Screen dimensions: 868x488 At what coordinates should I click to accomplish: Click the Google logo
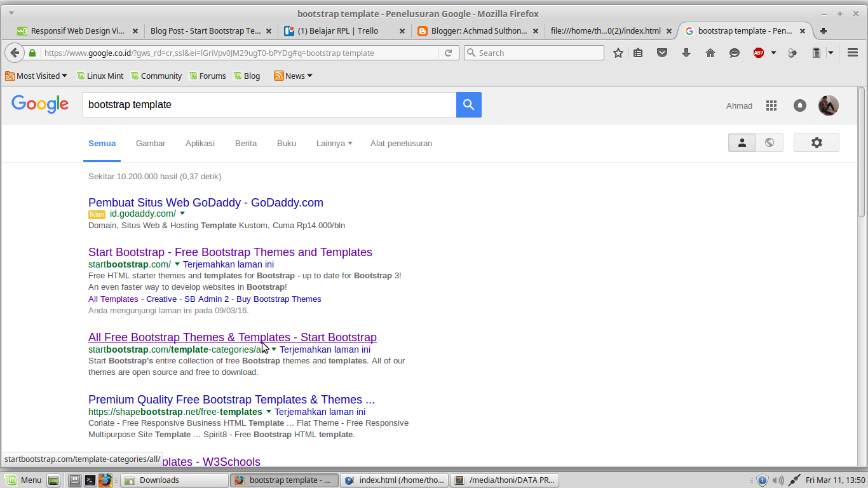point(40,104)
